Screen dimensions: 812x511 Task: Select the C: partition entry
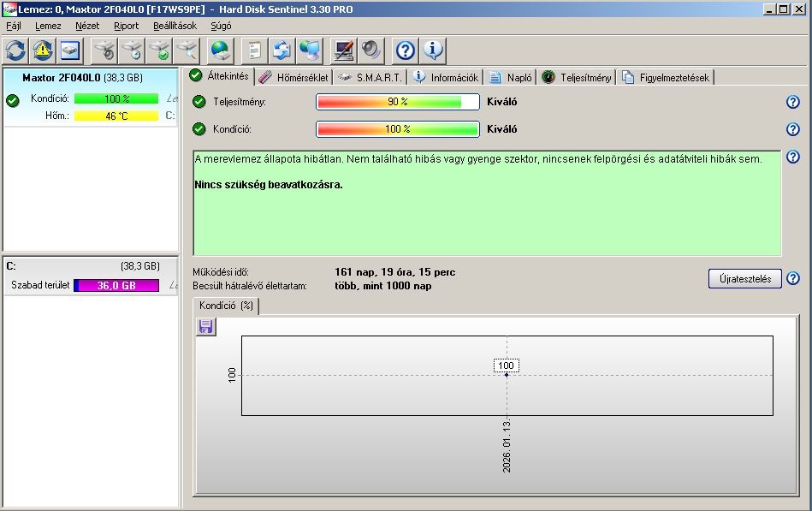(x=92, y=276)
